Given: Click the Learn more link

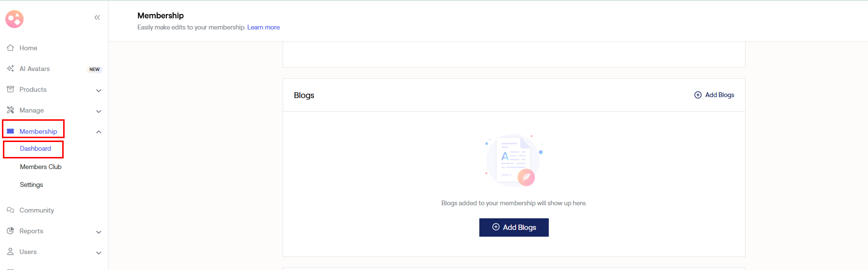Looking at the screenshot, I should click(x=263, y=27).
